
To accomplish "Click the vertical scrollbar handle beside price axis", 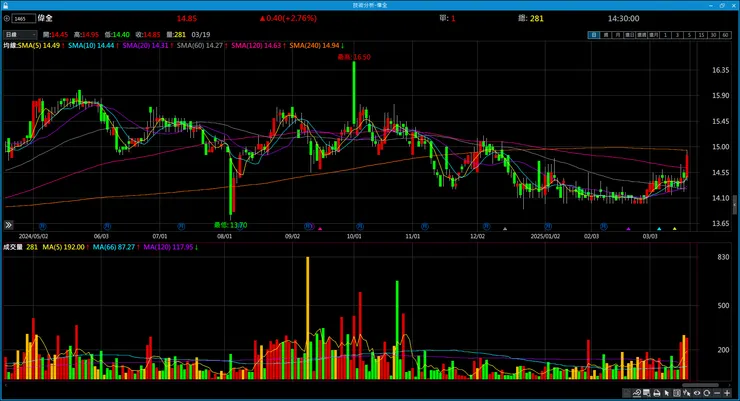I will click(x=734, y=206).
